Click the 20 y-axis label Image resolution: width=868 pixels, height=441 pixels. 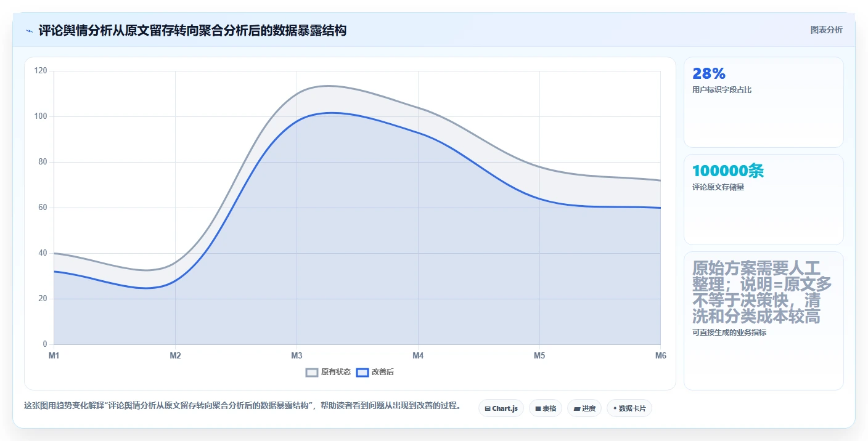(43, 299)
